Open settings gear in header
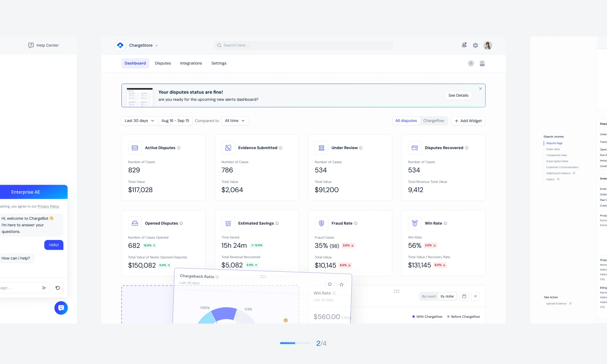The image size is (607, 364). pyautogui.click(x=475, y=45)
